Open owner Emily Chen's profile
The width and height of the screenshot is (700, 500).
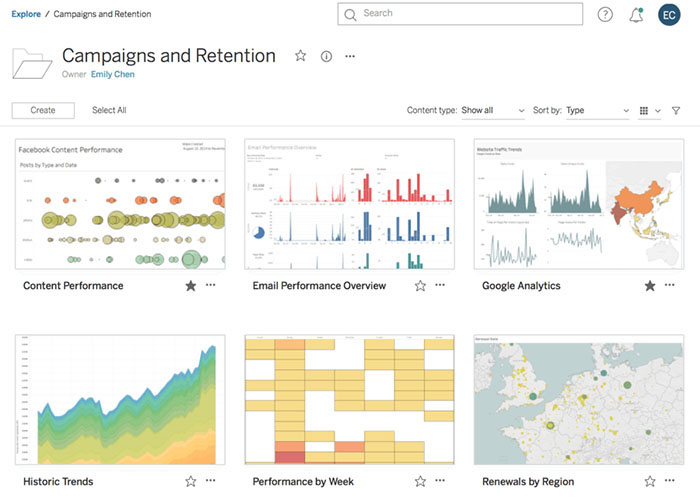pos(112,74)
